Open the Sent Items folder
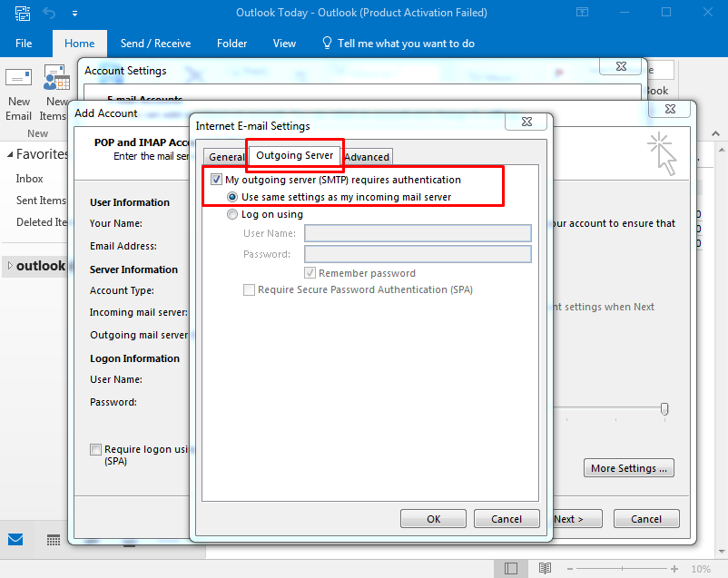The height and width of the screenshot is (578, 728). 41,201
